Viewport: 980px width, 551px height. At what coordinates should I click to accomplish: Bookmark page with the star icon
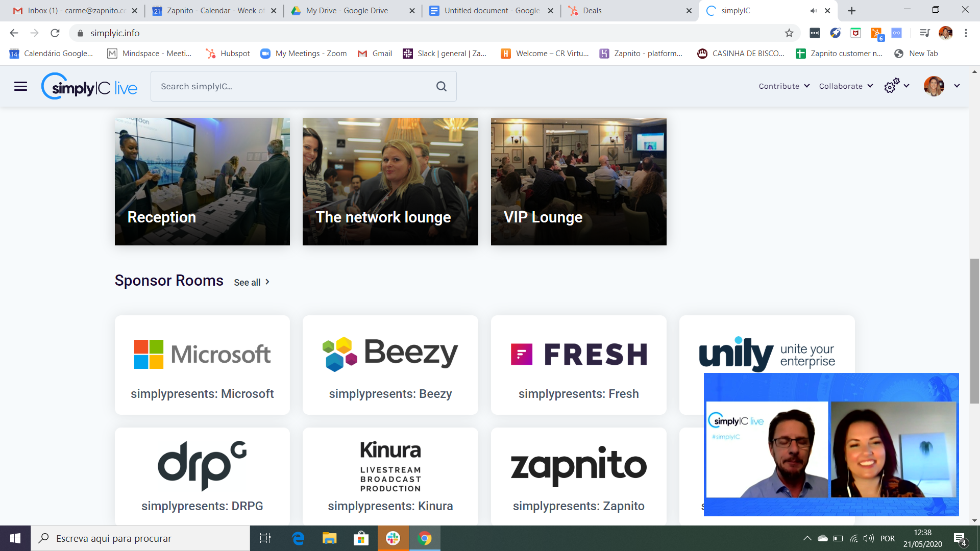[x=789, y=33]
